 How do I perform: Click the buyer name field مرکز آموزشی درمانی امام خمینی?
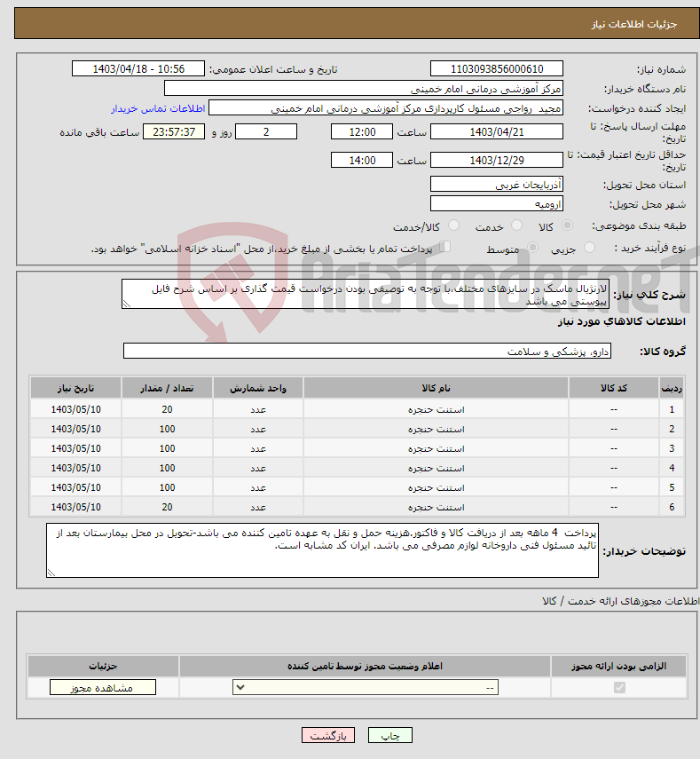pos(363,89)
